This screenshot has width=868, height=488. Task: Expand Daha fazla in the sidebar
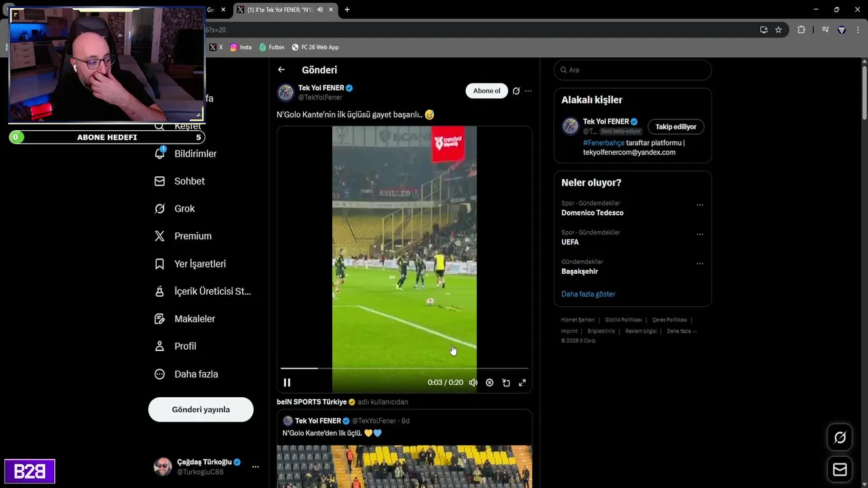pos(186,374)
